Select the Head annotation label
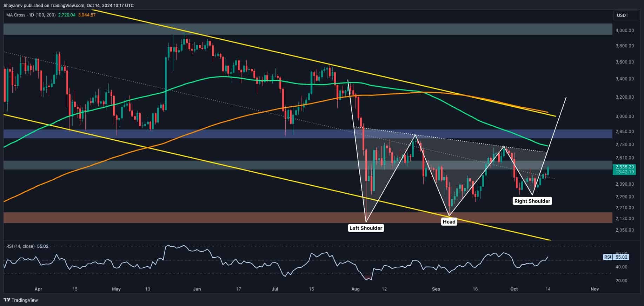 coord(449,221)
